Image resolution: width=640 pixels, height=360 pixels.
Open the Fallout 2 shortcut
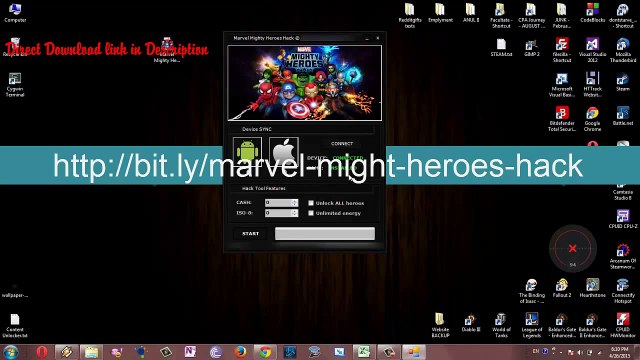[562, 288]
